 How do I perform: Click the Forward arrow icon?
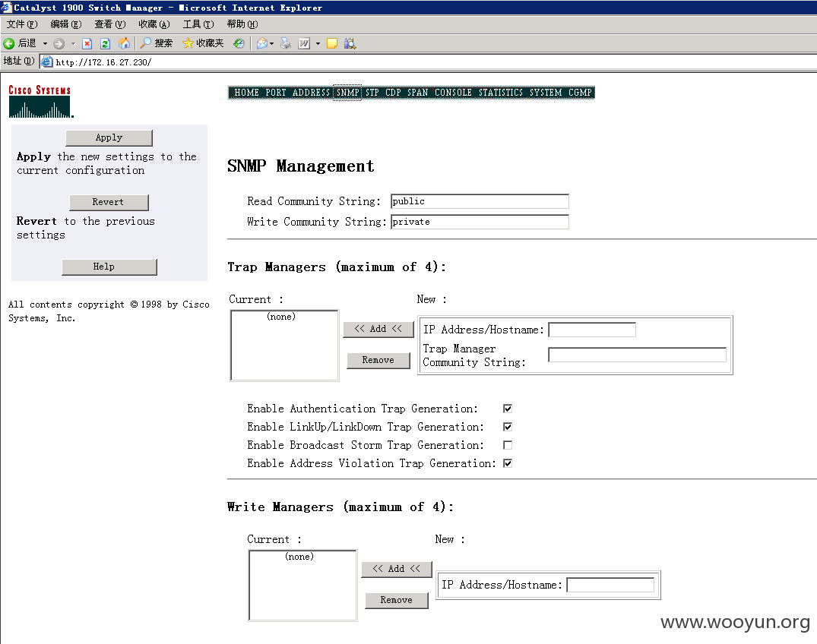click(x=59, y=44)
